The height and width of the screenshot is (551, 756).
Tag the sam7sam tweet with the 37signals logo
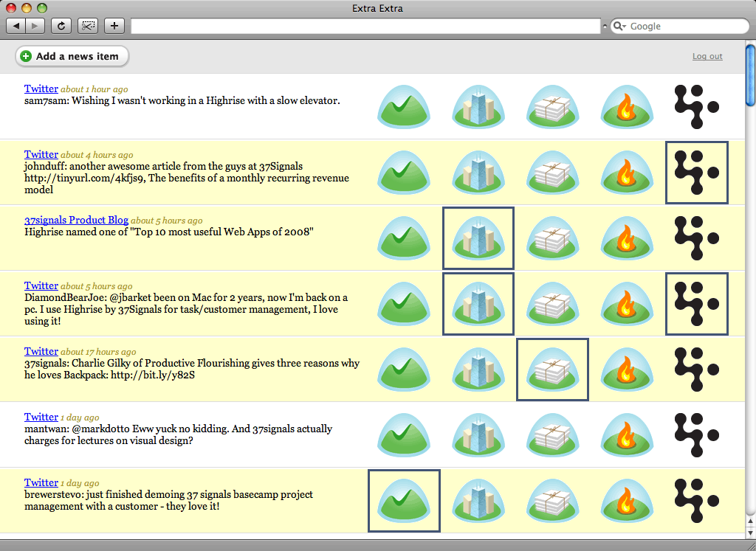pos(697,106)
